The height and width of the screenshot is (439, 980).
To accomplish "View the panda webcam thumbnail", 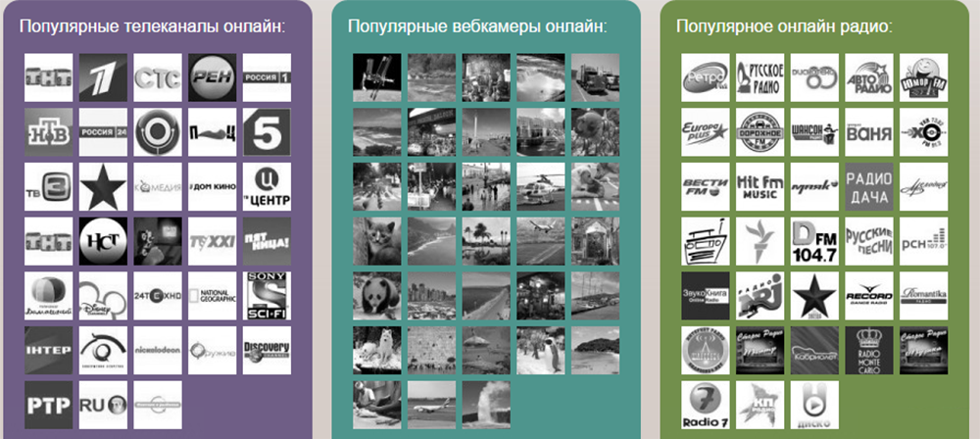I will click(x=377, y=295).
